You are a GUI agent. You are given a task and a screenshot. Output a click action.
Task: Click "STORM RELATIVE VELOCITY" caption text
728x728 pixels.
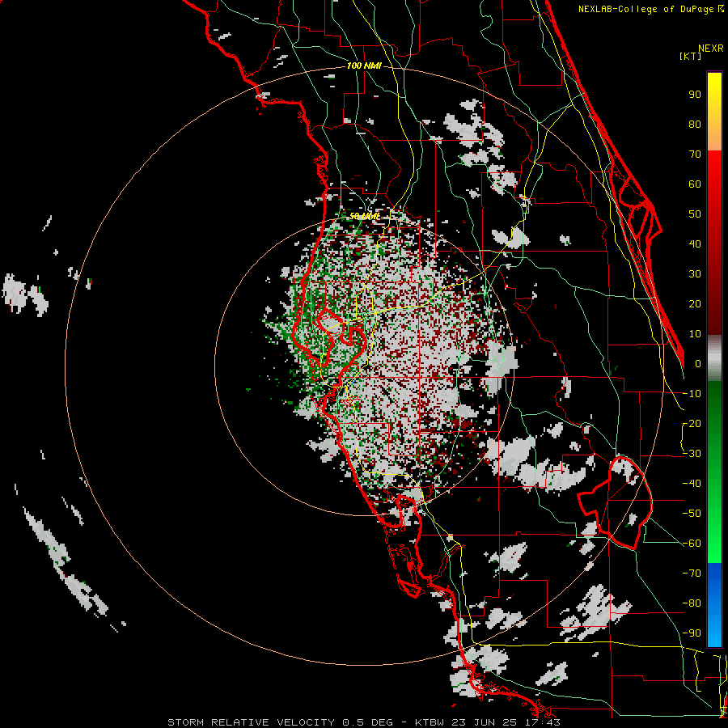(251, 722)
